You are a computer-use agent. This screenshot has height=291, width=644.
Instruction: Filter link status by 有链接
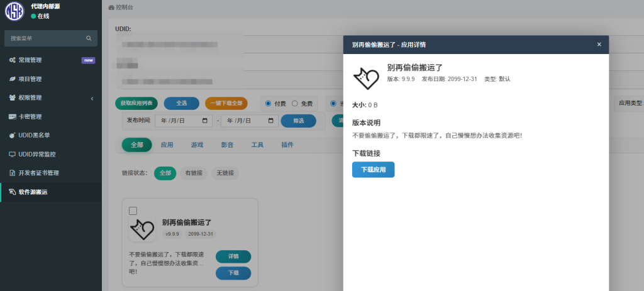(x=194, y=173)
